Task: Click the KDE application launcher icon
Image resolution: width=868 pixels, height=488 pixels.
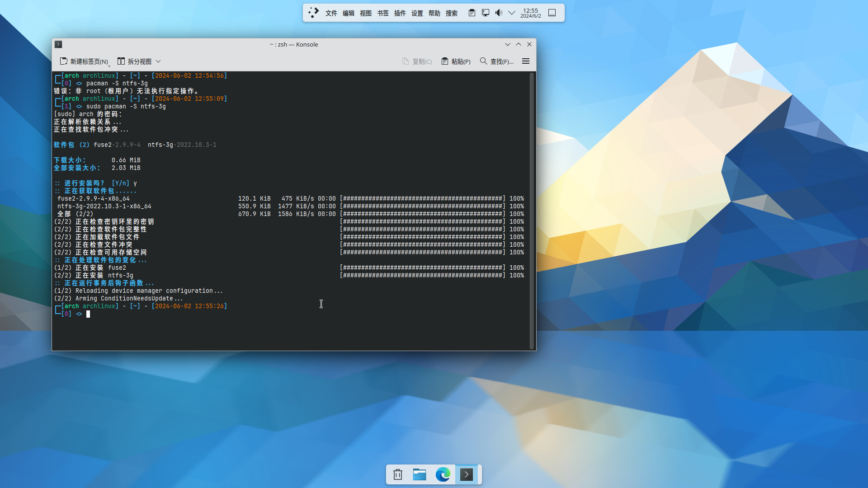Action: point(313,13)
